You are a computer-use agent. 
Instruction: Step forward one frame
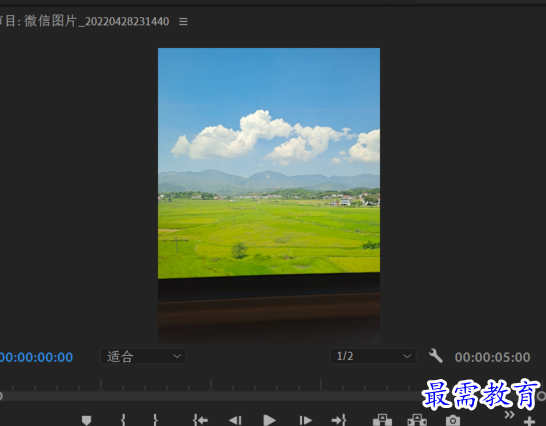tap(305, 420)
